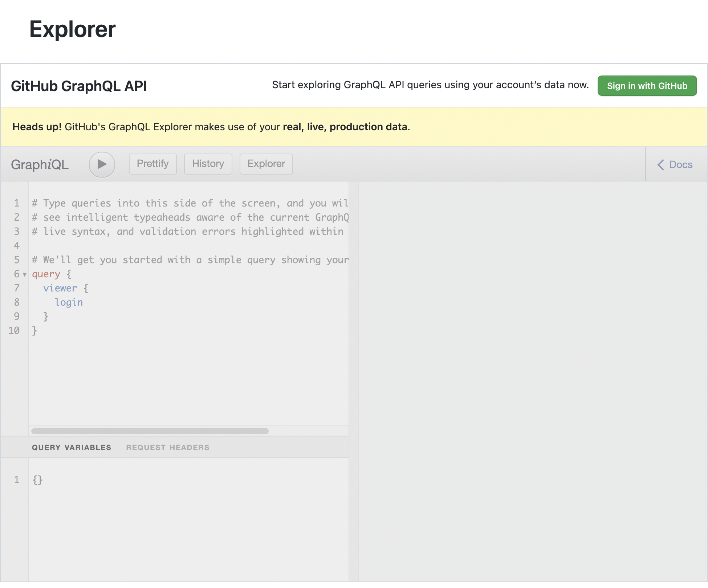This screenshot has width=708, height=588.
Task: Click the horizontal scrollbar in query editor
Action: [x=150, y=431]
